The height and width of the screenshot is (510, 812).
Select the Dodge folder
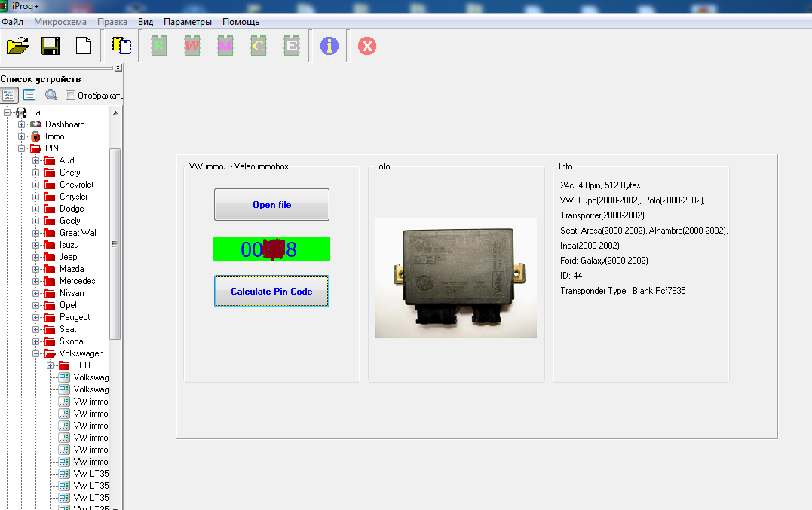click(x=72, y=209)
